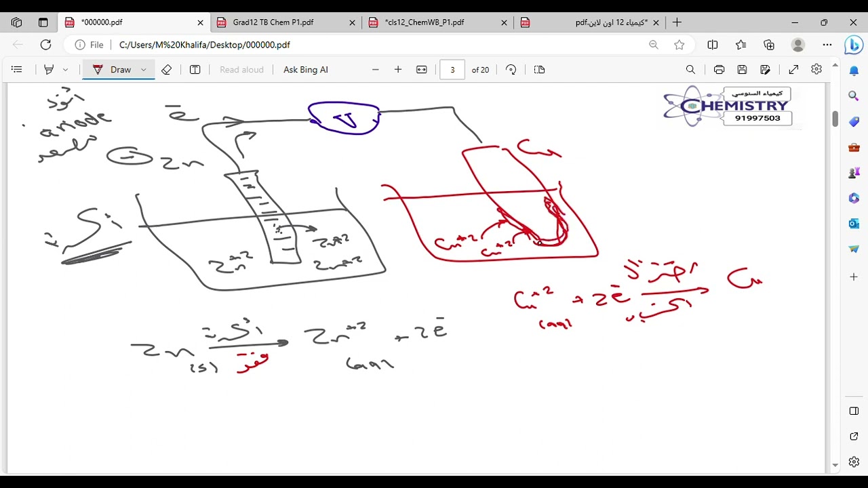Click the Read aloud button
The image size is (868, 488).
(241, 70)
